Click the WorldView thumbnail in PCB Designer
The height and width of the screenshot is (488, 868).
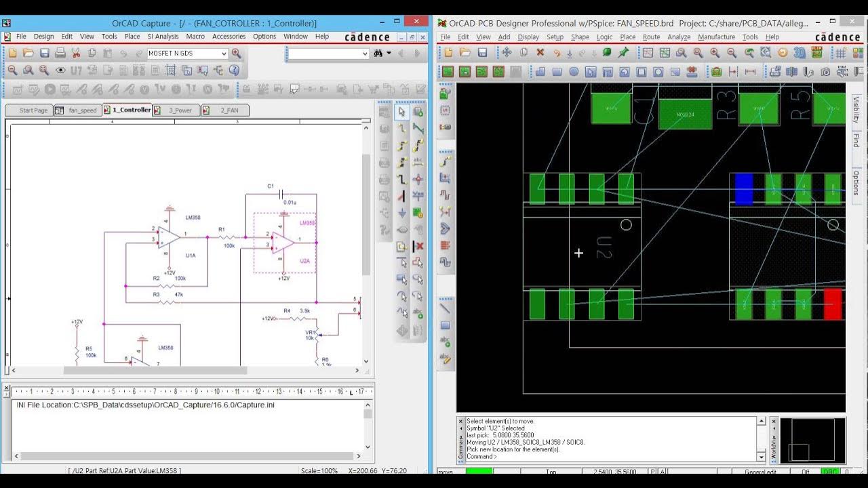click(x=812, y=439)
